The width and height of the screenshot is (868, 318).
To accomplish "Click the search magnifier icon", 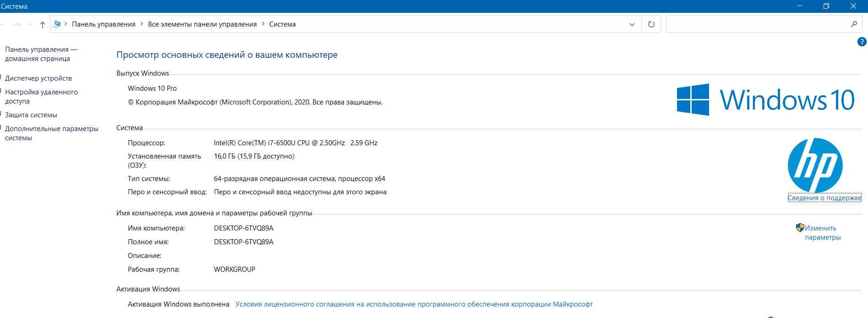I will click(853, 24).
